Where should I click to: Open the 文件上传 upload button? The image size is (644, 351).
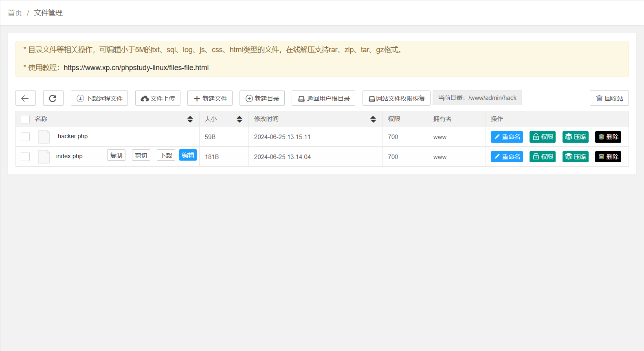(158, 98)
